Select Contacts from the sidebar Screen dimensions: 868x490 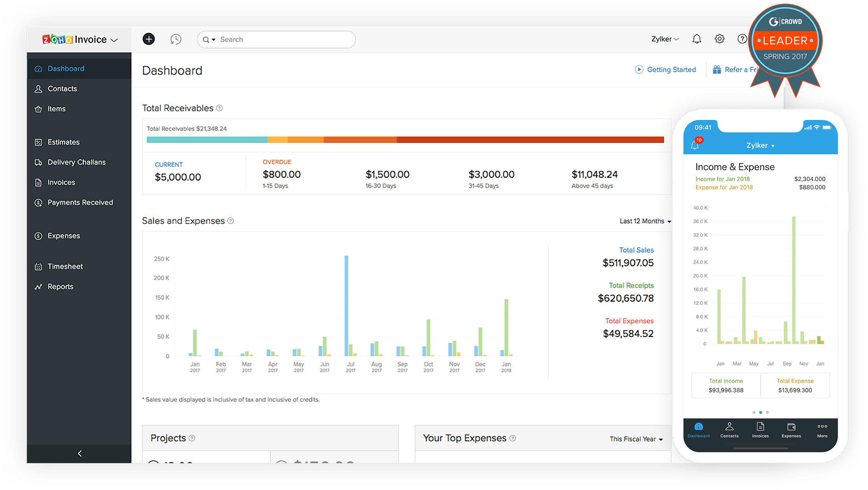point(62,88)
